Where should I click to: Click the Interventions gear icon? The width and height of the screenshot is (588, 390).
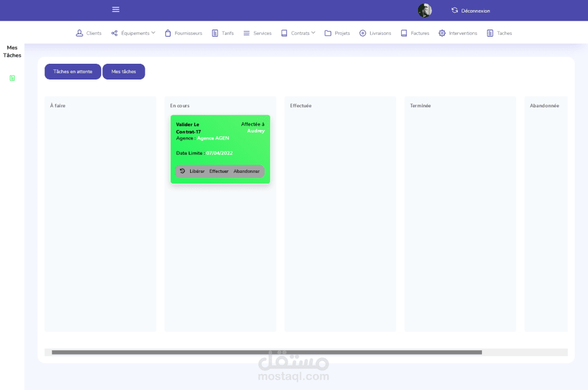click(442, 33)
